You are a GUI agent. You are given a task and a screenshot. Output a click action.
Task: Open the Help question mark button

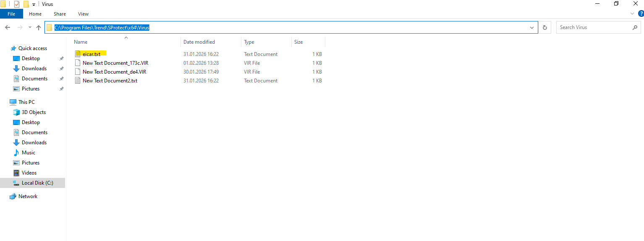(x=641, y=14)
